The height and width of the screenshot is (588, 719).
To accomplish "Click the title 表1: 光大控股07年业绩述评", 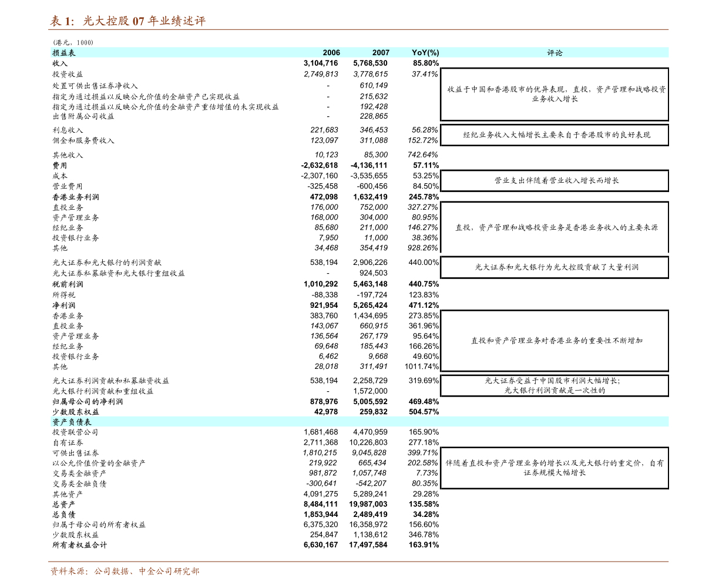I will [x=127, y=21].
